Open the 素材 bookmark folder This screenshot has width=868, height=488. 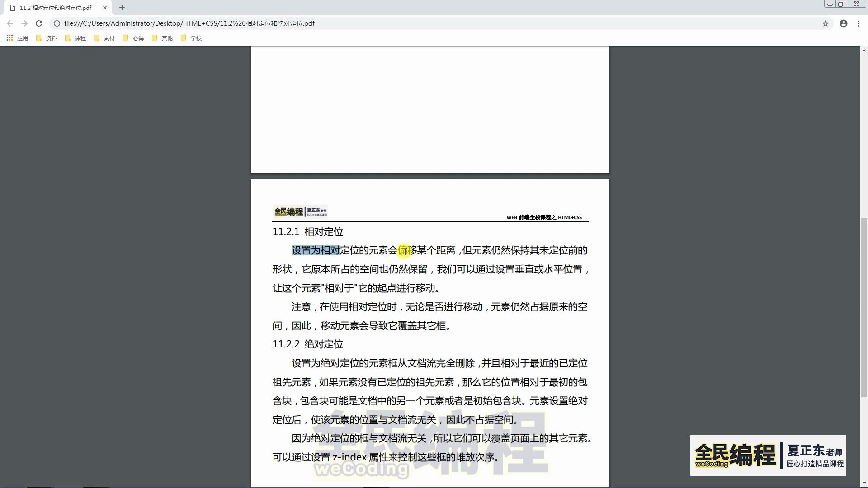click(x=104, y=38)
